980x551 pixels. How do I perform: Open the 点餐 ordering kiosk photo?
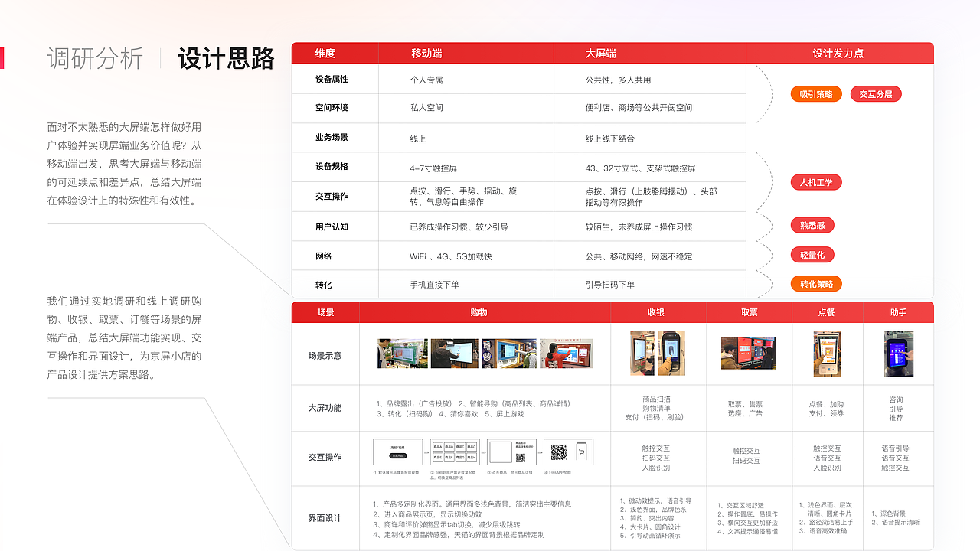[827, 354]
